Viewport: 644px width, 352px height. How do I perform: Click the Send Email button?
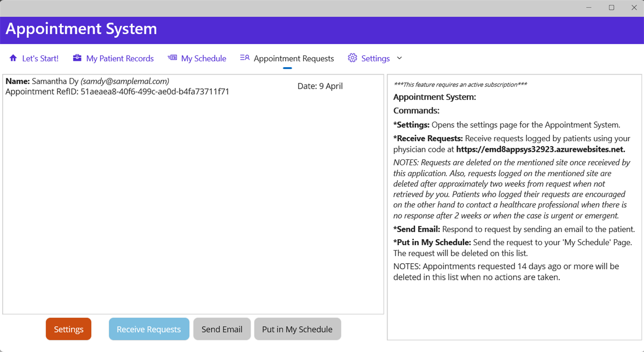click(222, 329)
